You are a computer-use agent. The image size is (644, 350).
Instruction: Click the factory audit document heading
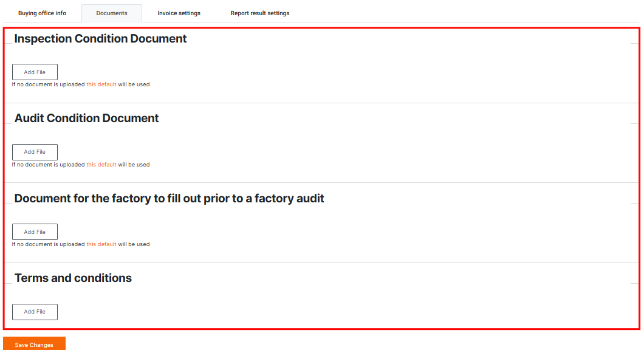click(169, 199)
